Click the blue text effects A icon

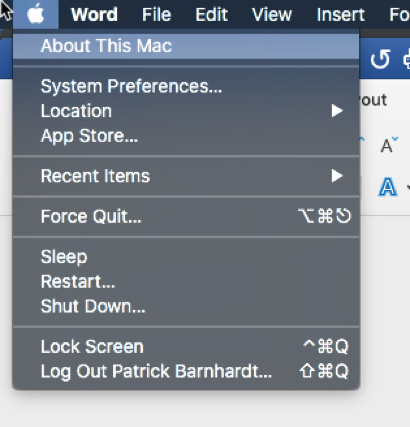[388, 187]
